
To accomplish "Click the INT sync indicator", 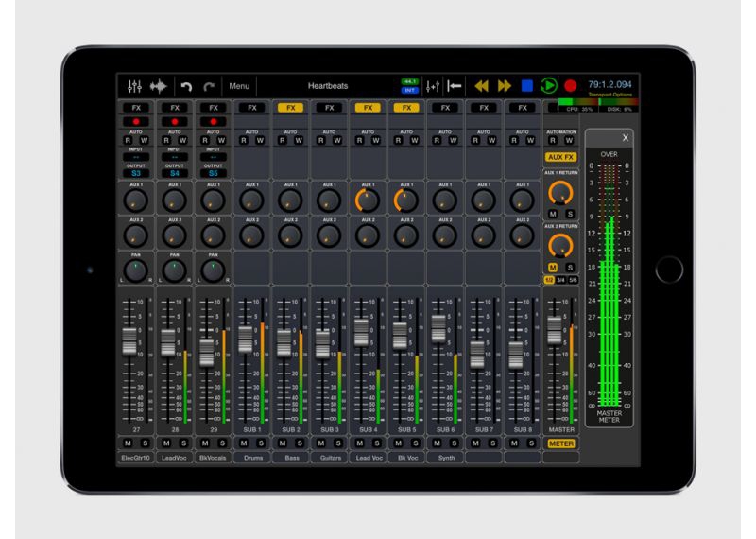I will [410, 90].
